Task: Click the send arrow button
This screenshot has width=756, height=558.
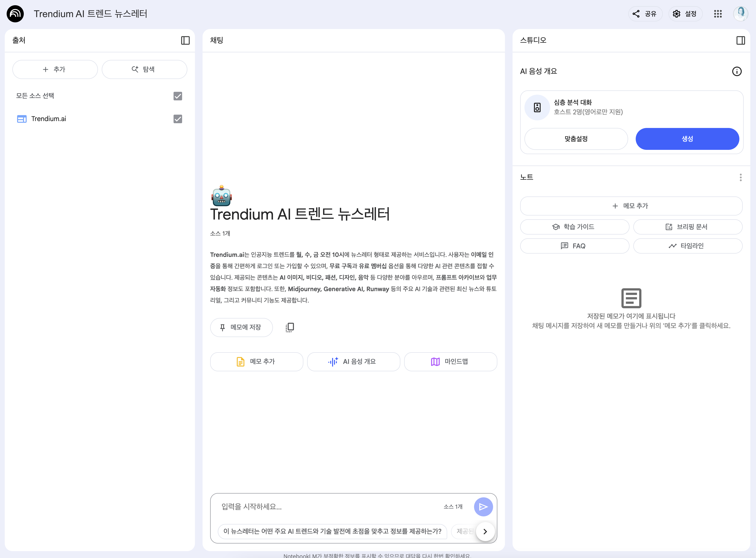Action: click(x=483, y=507)
